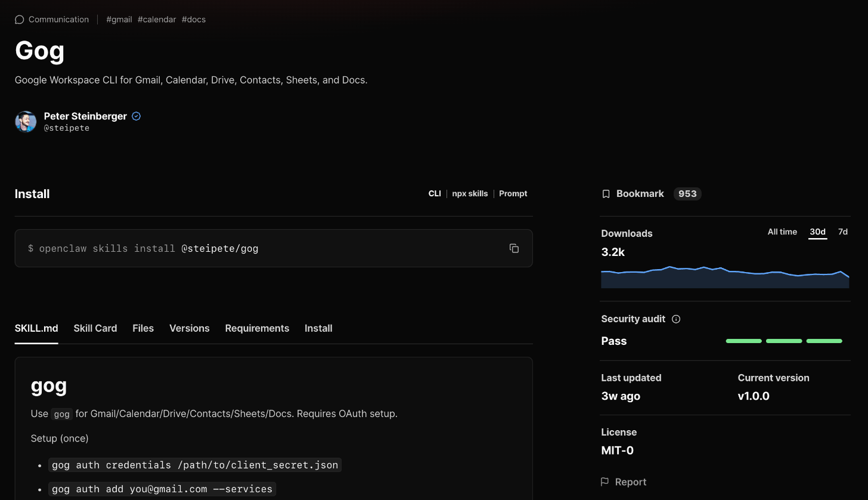Viewport: 868px width, 500px height.
Task: Switch install method to npx skills
Action: (470, 194)
